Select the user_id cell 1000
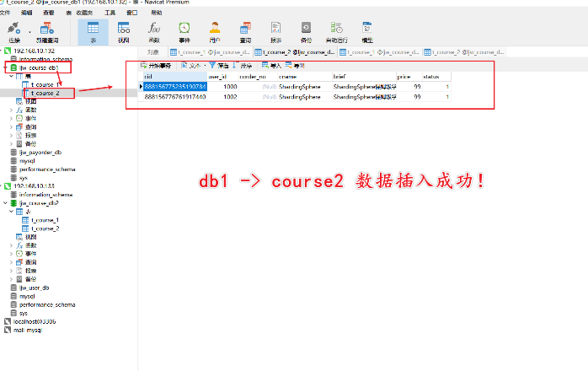This screenshot has height=371, width=588. point(222,87)
